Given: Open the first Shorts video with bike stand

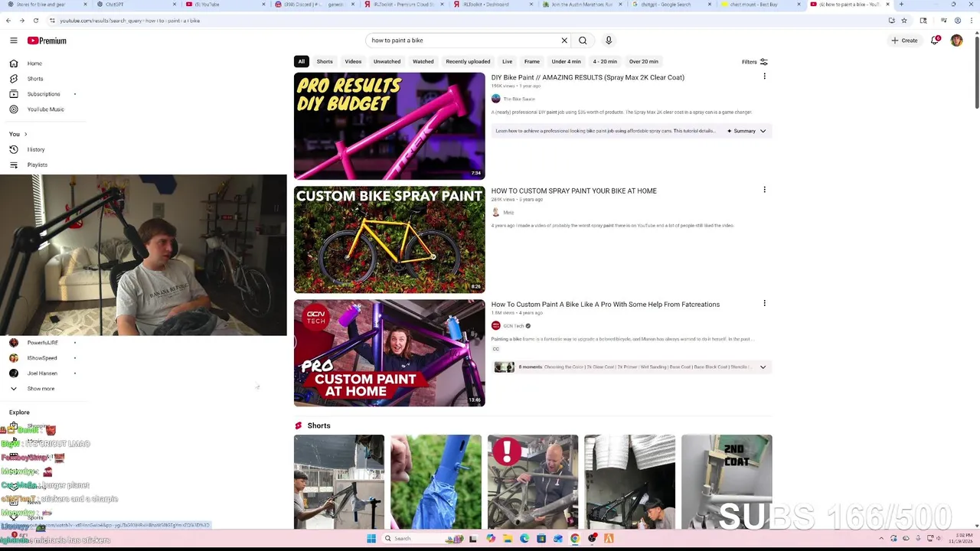Looking at the screenshot, I should (339, 481).
